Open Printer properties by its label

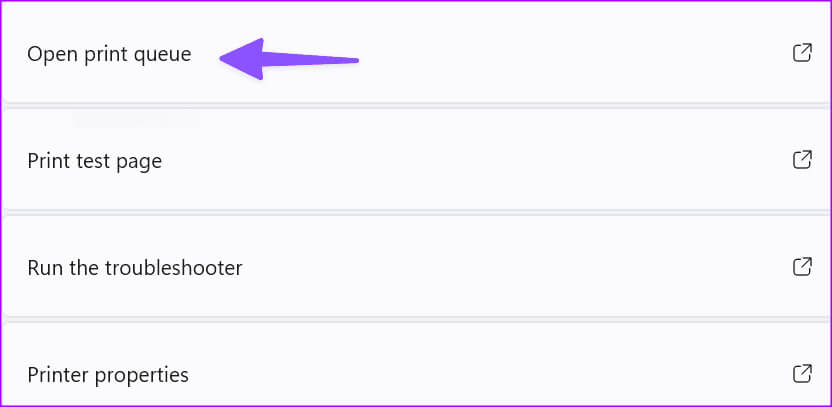click(x=108, y=375)
